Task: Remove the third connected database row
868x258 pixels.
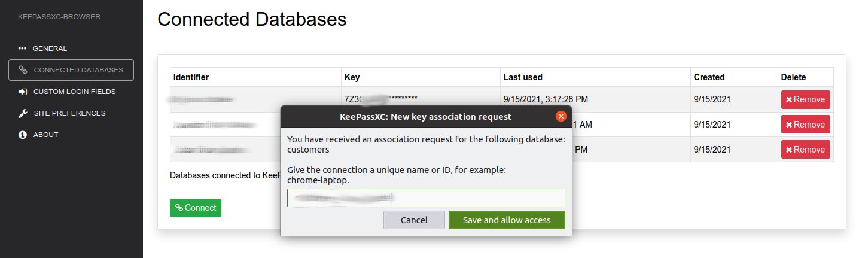Action: (805, 150)
